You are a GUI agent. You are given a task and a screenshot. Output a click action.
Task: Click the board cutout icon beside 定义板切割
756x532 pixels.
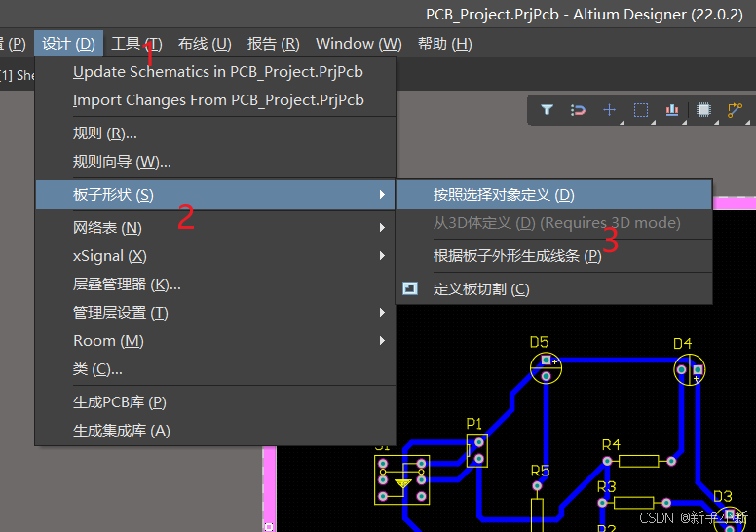click(410, 289)
